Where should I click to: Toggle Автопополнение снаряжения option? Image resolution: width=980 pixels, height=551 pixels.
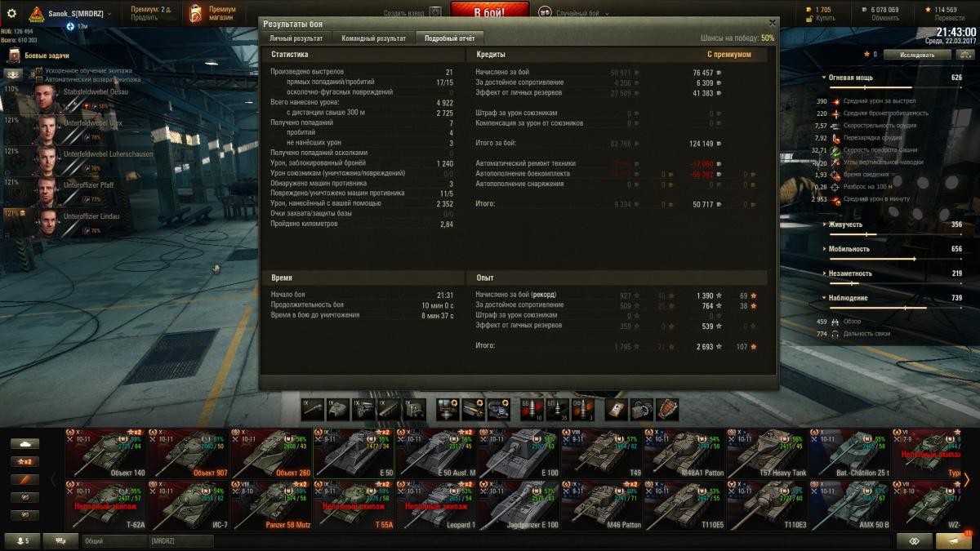pos(519,184)
